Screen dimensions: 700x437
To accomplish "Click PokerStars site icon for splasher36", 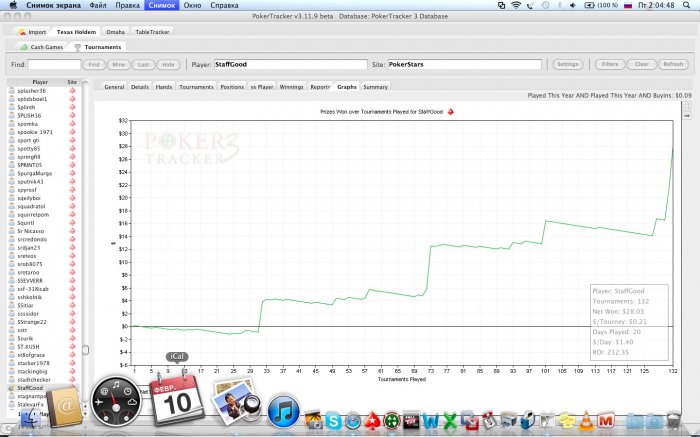I will [72, 91].
